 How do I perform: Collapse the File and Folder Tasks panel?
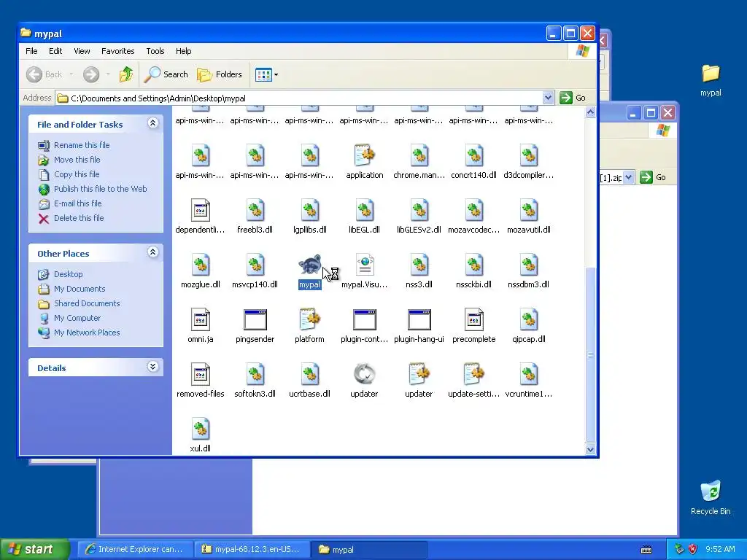pyautogui.click(x=152, y=123)
